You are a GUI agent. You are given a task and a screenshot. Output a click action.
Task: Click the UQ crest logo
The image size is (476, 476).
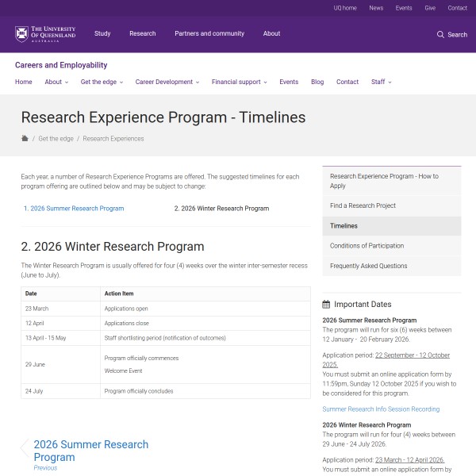[x=21, y=34]
